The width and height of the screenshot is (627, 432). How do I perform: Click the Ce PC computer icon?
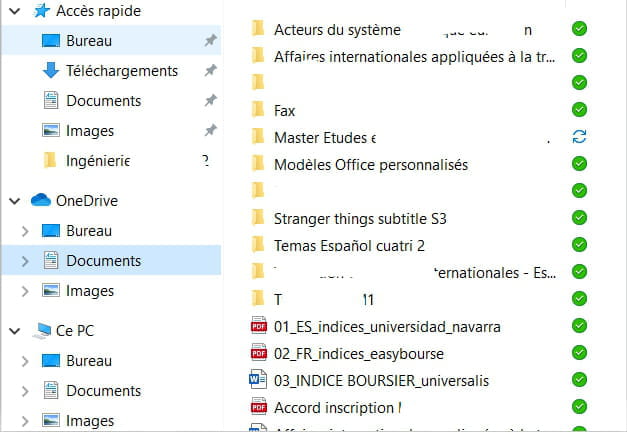pyautogui.click(x=41, y=330)
